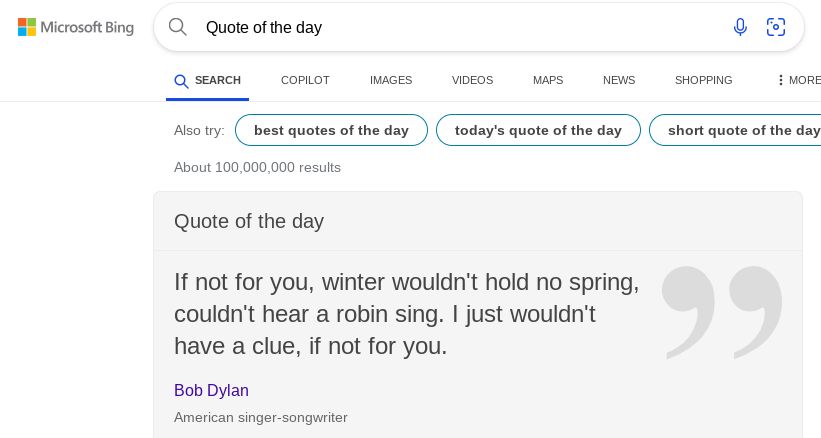Open visual search camera icon

coord(776,27)
